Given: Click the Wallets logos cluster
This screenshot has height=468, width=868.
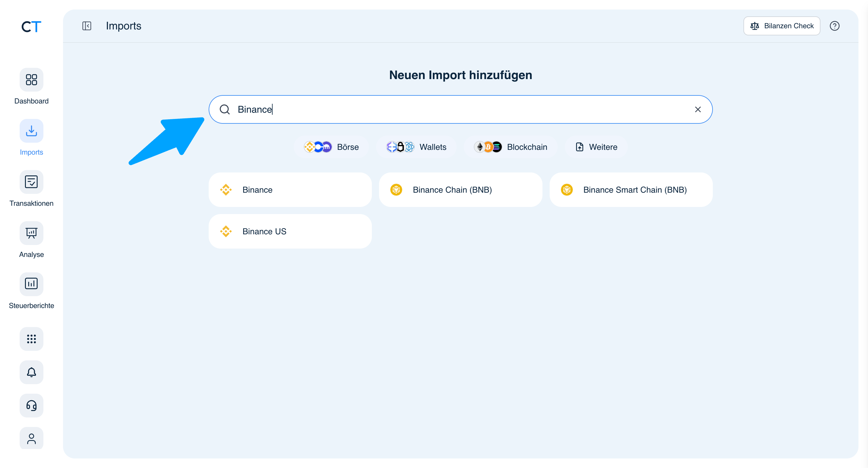Looking at the screenshot, I should tap(400, 147).
